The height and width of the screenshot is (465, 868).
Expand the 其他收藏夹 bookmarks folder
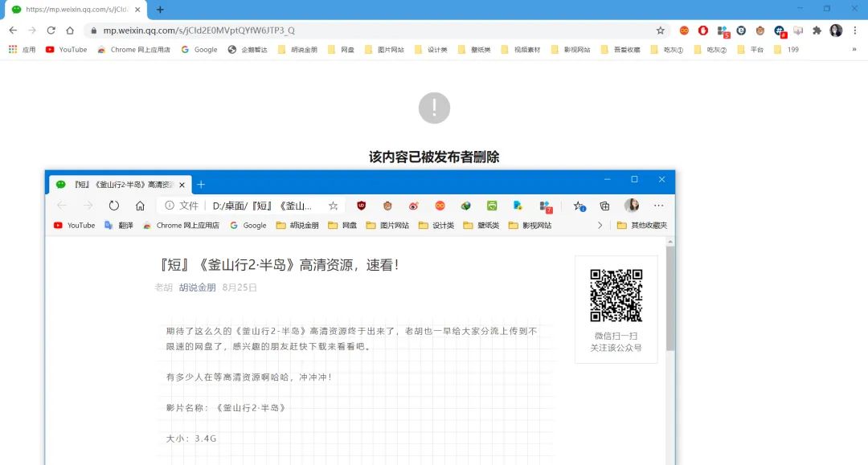643,226
